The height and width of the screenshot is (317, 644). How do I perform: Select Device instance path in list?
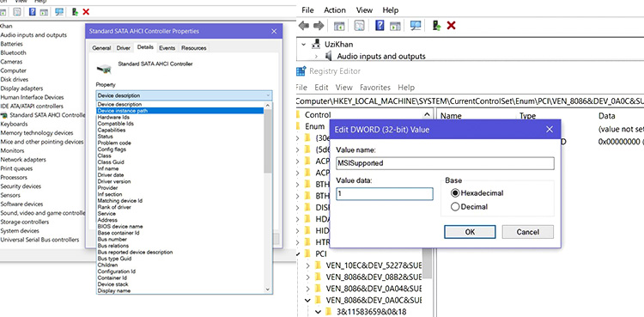[180, 111]
